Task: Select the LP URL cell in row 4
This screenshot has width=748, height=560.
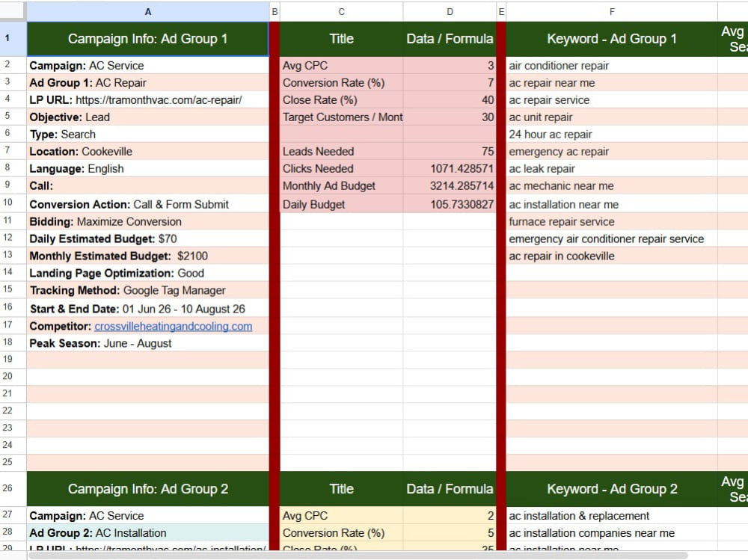Action: tap(148, 99)
